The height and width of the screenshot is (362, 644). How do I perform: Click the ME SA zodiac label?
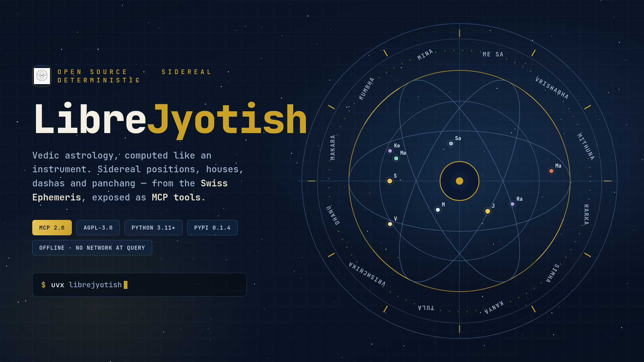(493, 54)
